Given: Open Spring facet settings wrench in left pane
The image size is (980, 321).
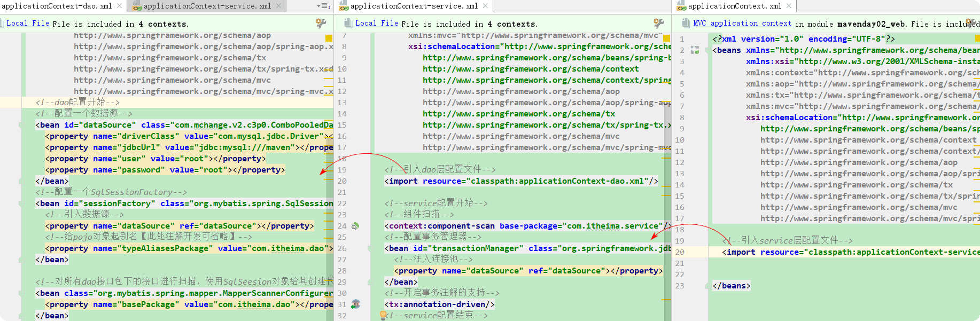Looking at the screenshot, I should point(321,23).
